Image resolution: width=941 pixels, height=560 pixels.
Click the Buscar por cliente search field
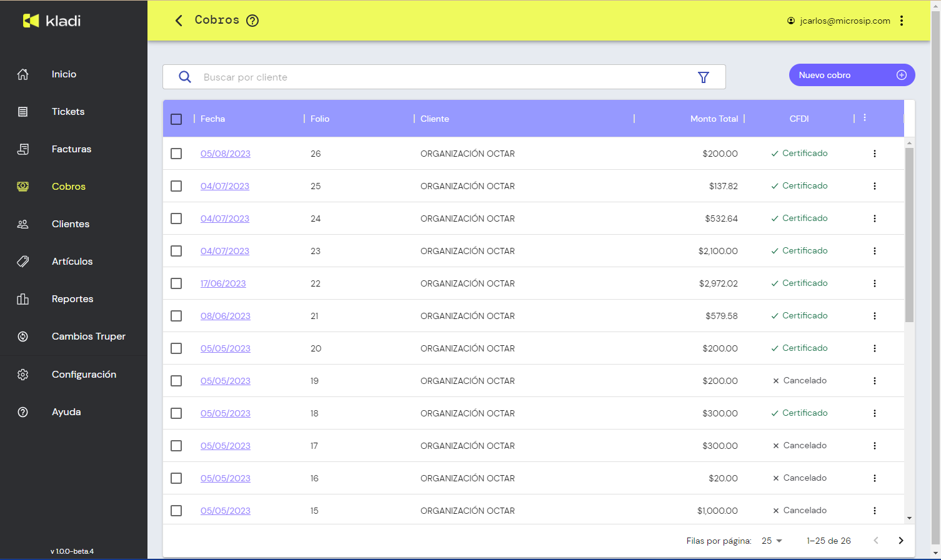coord(437,77)
